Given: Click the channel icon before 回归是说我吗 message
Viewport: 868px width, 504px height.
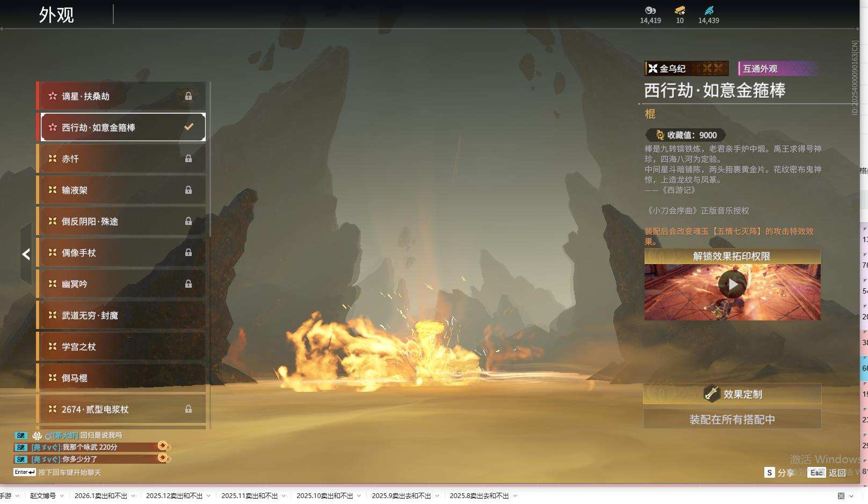Looking at the screenshot, I should 21,435.
